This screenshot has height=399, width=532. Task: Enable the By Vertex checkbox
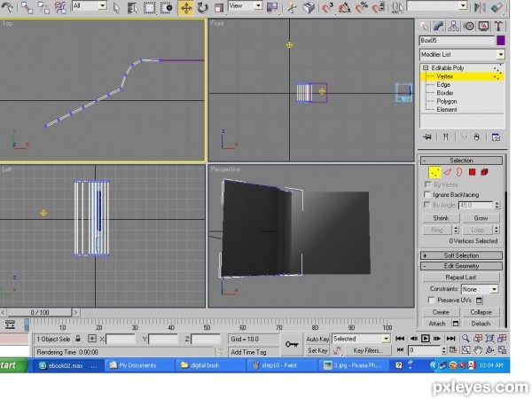427,184
